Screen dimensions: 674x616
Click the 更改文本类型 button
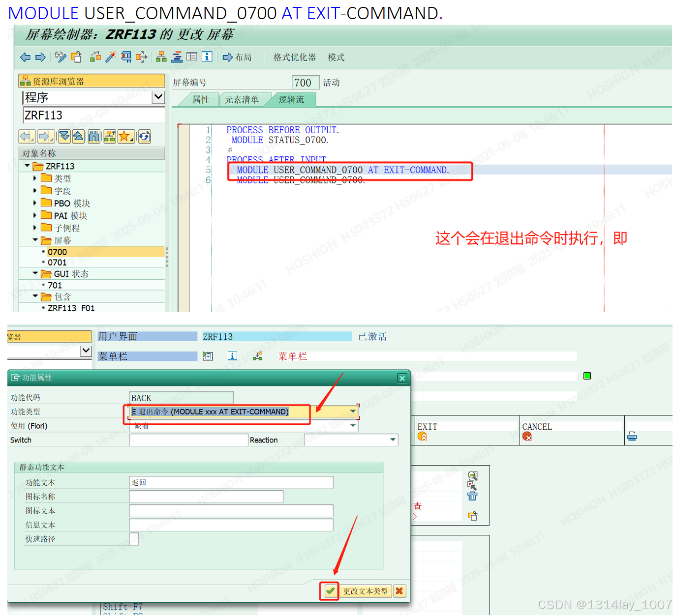[366, 591]
